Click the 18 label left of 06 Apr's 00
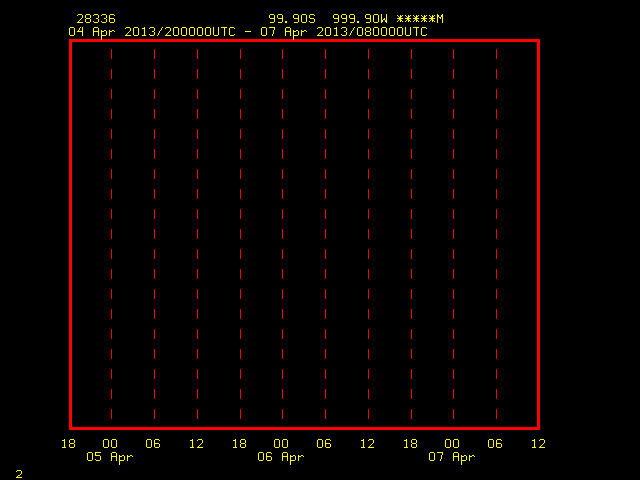 pyautogui.click(x=239, y=444)
